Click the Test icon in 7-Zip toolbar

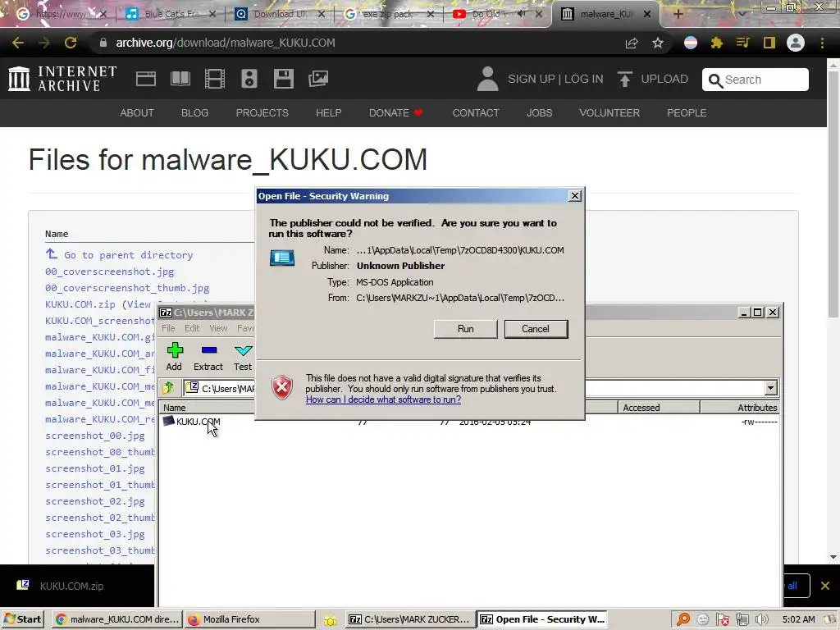[x=243, y=357]
